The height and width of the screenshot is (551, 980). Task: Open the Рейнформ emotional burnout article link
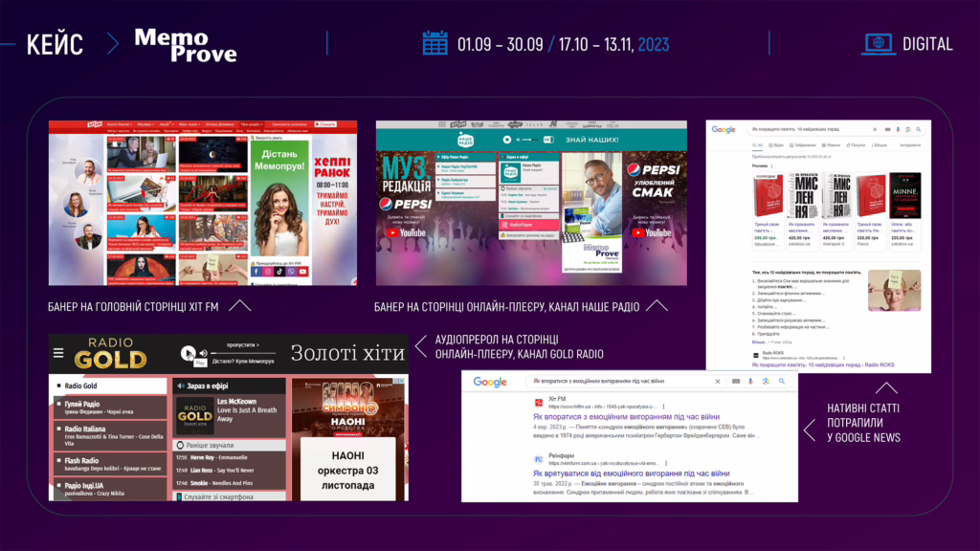[x=632, y=474]
